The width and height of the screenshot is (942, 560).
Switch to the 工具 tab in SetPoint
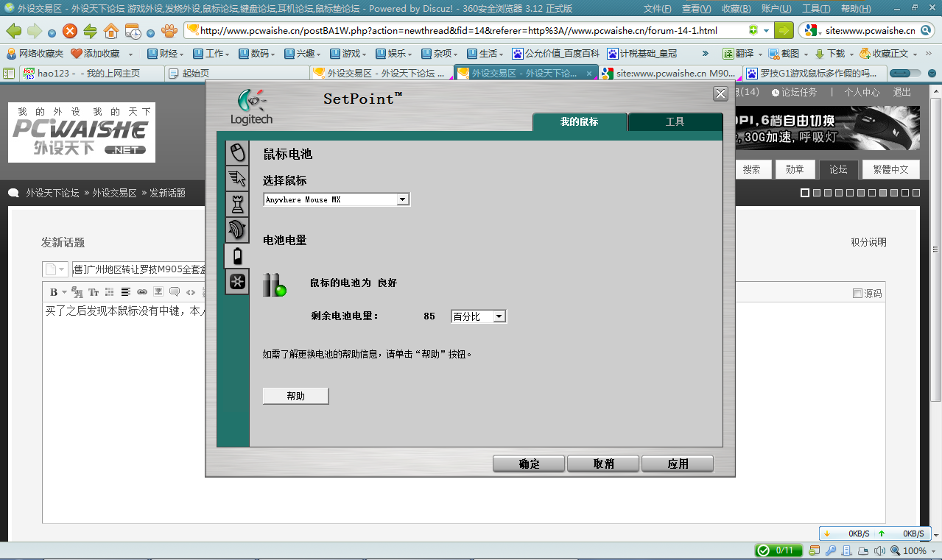[675, 122]
